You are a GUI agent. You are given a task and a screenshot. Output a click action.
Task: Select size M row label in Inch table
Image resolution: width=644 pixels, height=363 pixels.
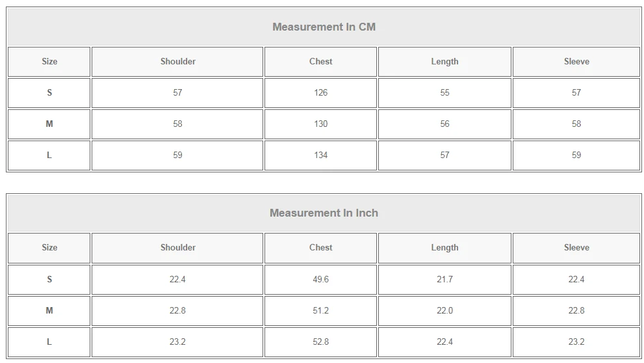coord(49,310)
